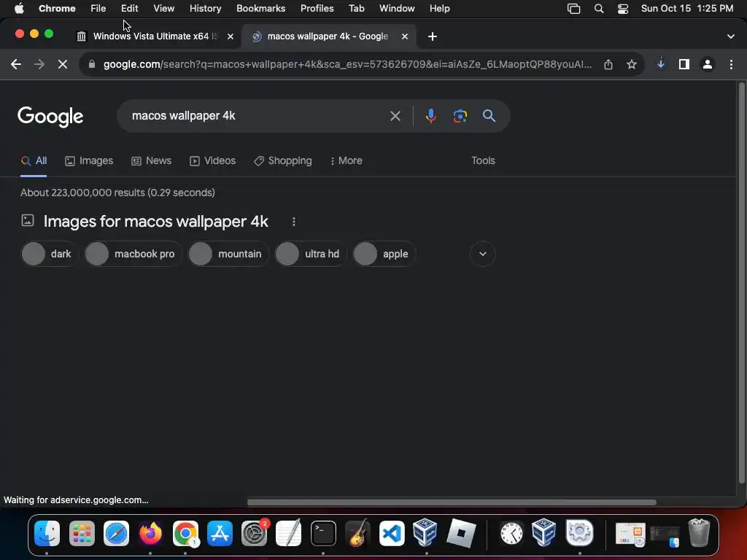Bookmark this page with the star icon
Screen dimensions: 747x560
[x=632, y=64]
